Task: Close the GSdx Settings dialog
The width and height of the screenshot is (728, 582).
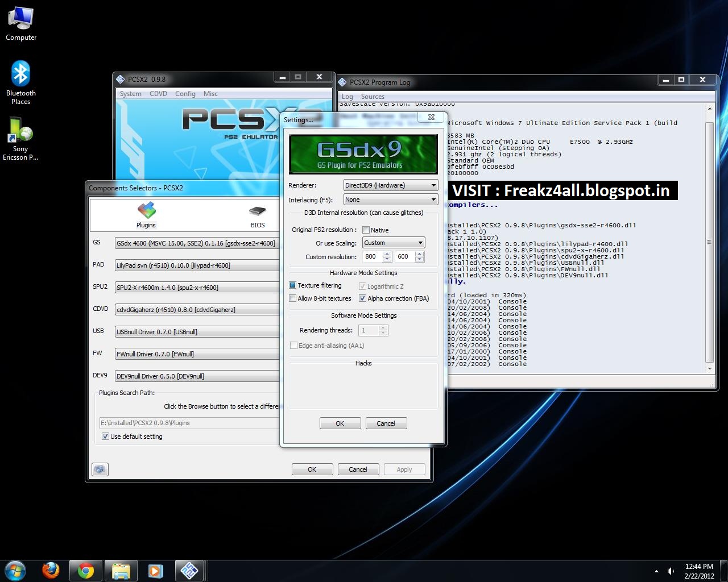Action: (431, 117)
